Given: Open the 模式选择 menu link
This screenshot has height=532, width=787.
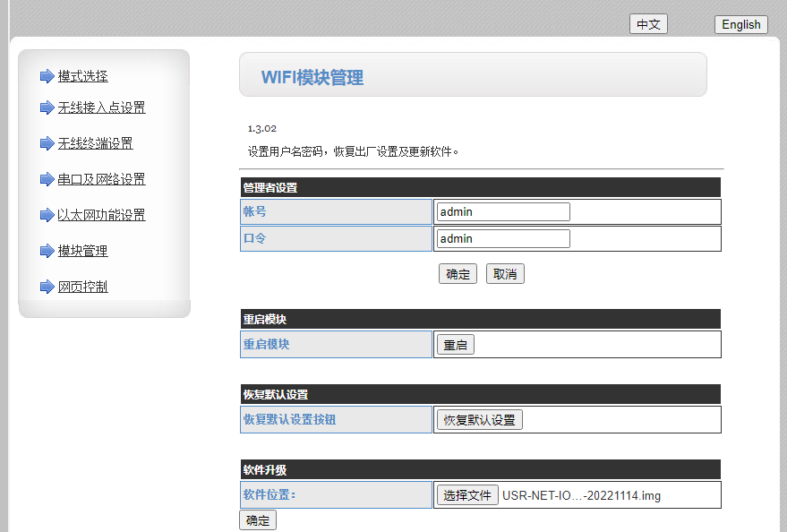Looking at the screenshot, I should click(82, 77).
